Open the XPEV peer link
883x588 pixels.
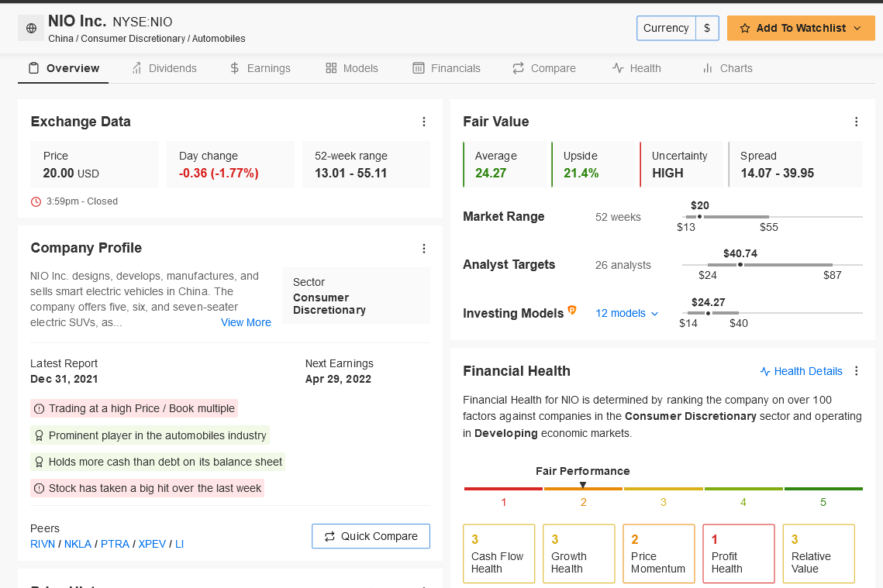152,544
